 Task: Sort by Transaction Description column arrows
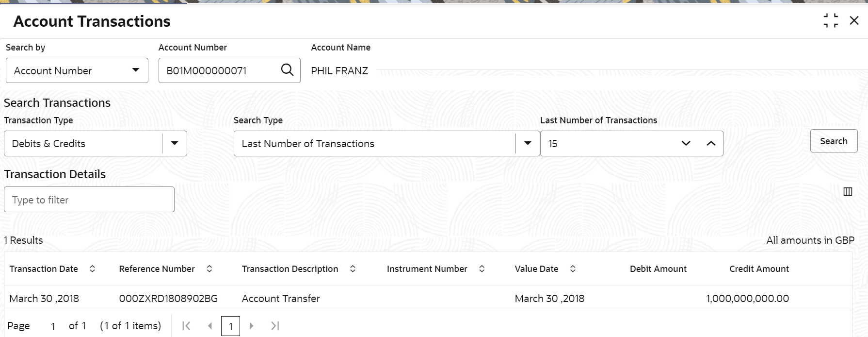(353, 269)
